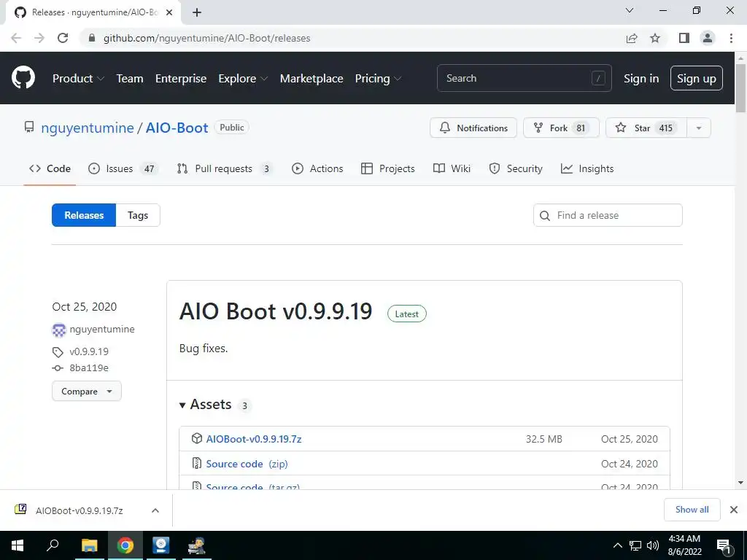Open the Enterprise page
The image size is (747, 560).
point(181,79)
